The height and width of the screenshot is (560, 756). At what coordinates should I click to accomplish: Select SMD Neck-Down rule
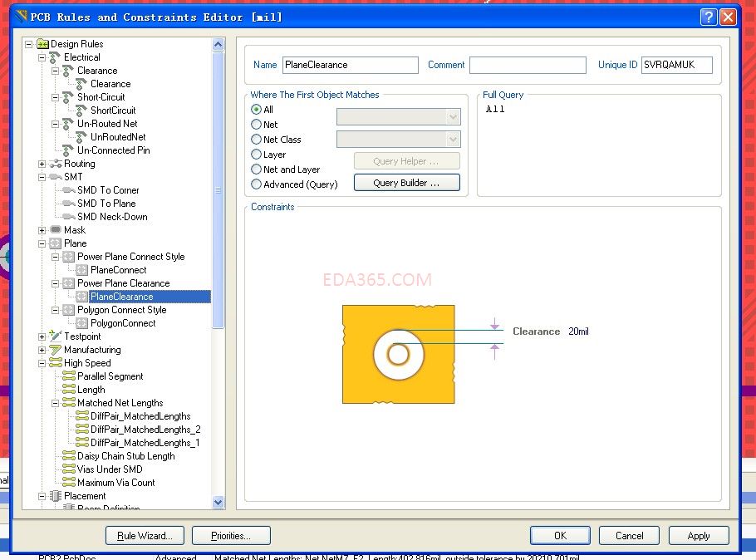pos(112,217)
